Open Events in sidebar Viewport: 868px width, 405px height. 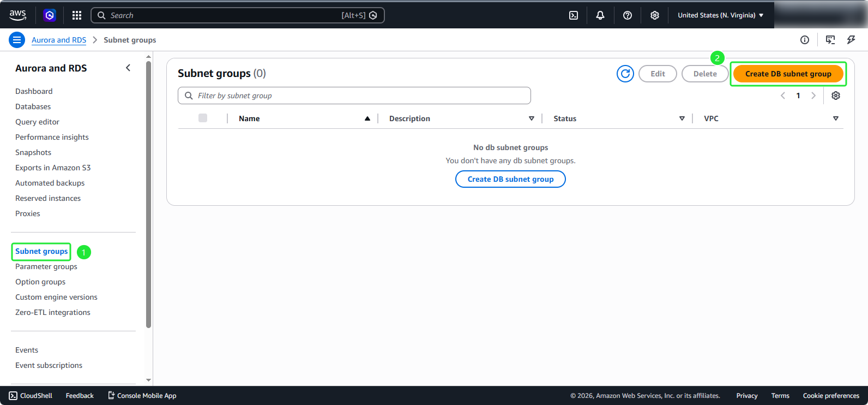click(x=27, y=350)
